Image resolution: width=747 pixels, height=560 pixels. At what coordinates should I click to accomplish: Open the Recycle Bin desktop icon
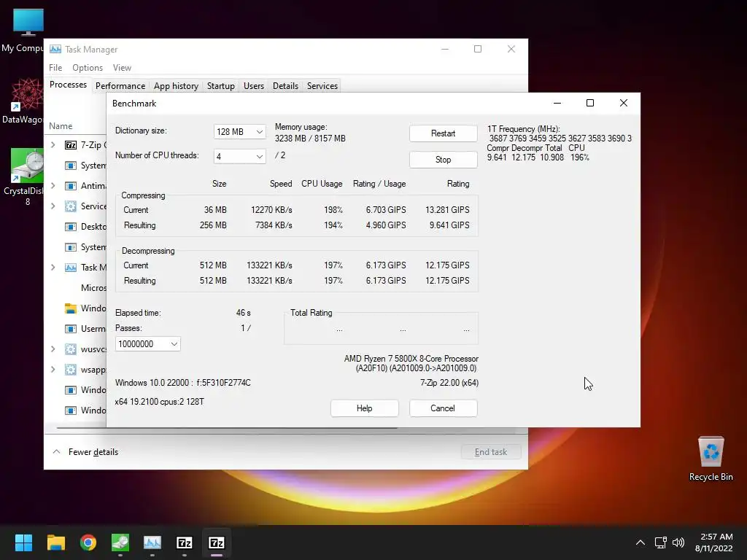(711, 458)
